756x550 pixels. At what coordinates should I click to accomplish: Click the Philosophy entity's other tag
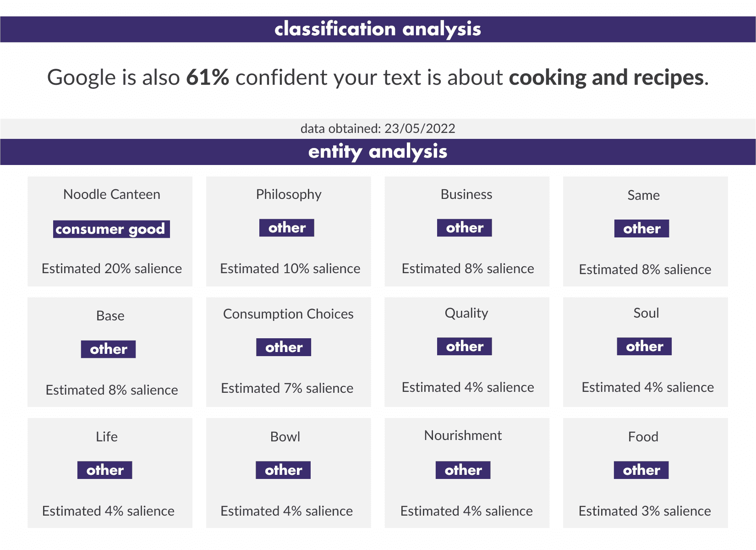[287, 228]
